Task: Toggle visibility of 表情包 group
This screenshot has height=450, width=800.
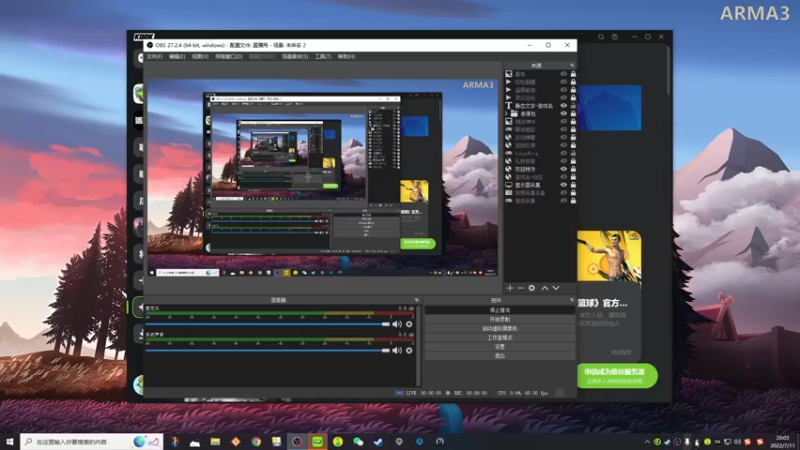Action: click(564, 113)
